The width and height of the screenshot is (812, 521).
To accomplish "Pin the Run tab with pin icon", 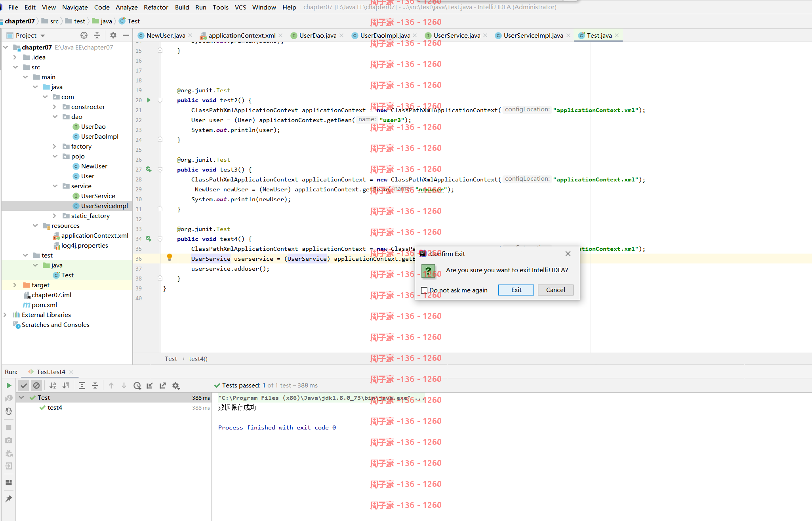I will click(9, 498).
